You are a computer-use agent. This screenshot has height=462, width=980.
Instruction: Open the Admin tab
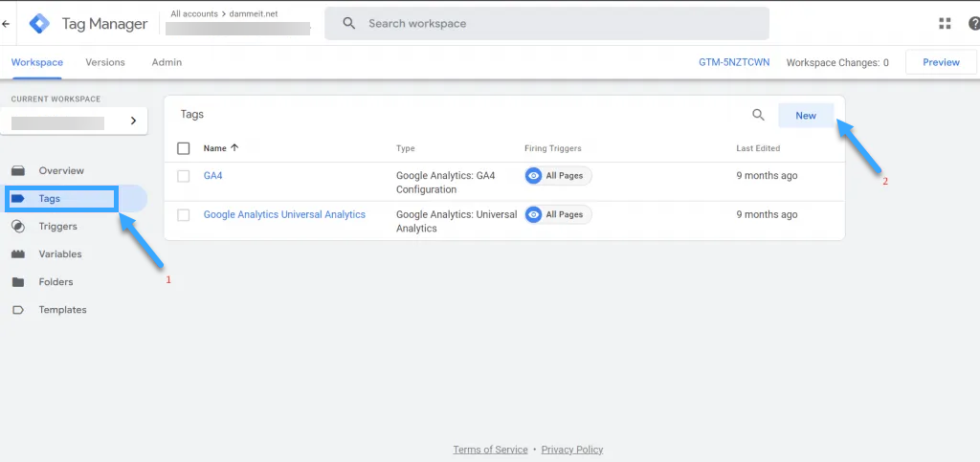167,62
